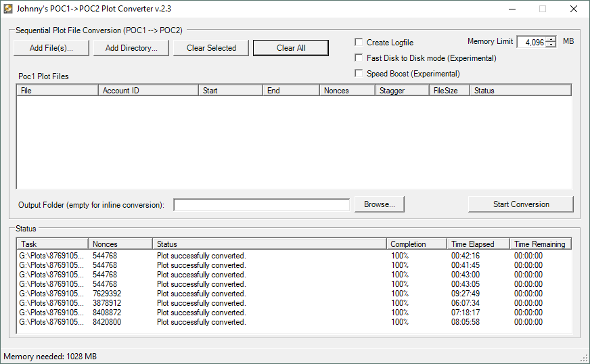
Task: Click the Stagger column header
Action: (x=402, y=91)
